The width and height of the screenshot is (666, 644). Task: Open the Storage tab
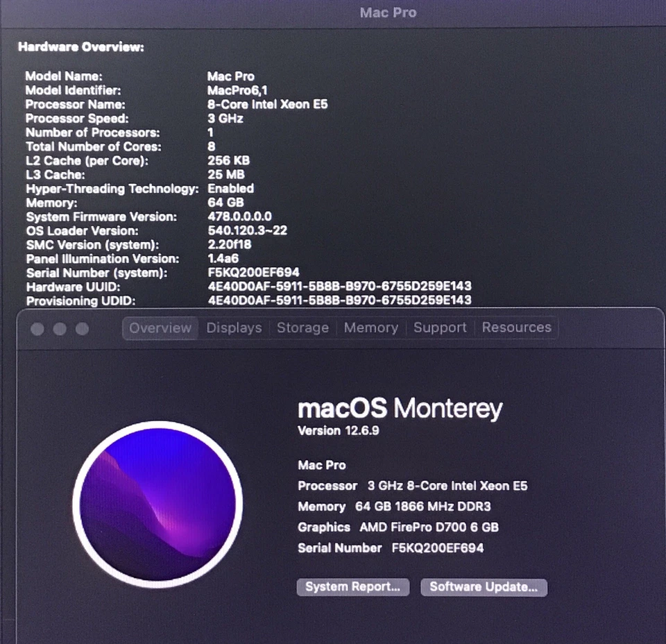[302, 328]
